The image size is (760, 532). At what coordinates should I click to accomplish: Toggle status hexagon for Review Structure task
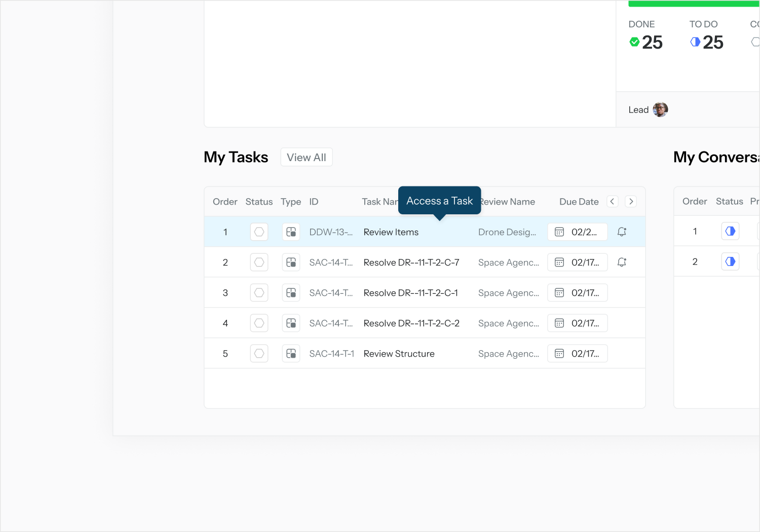point(259,354)
